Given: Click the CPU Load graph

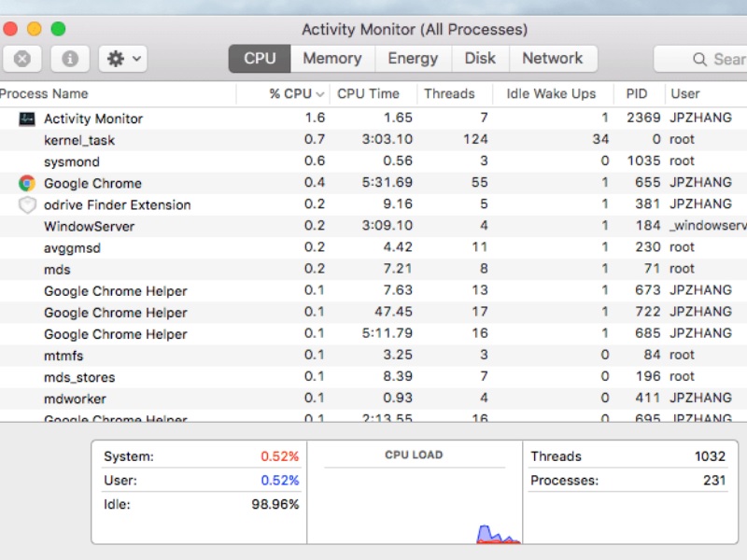Looking at the screenshot, I should 414,499.
